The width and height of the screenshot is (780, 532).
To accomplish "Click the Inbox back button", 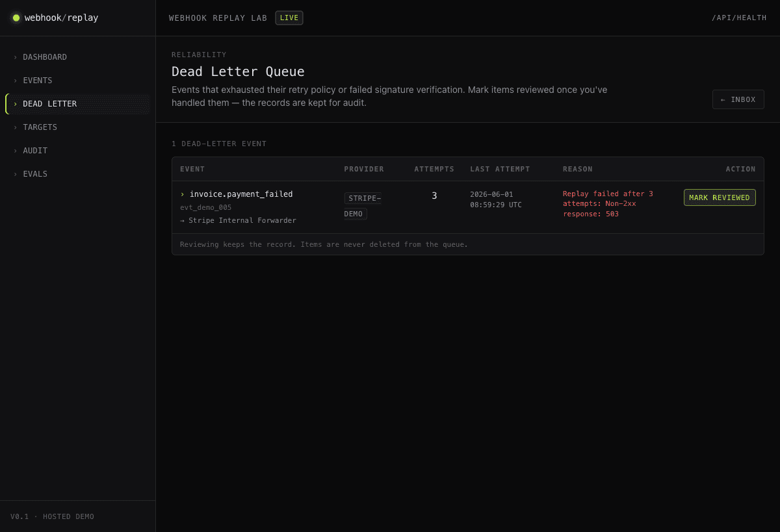I will pyautogui.click(x=738, y=99).
